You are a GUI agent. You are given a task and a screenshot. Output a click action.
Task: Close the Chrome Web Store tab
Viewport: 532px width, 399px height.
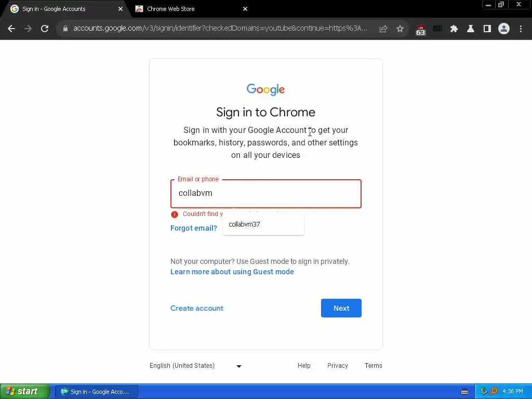click(245, 9)
